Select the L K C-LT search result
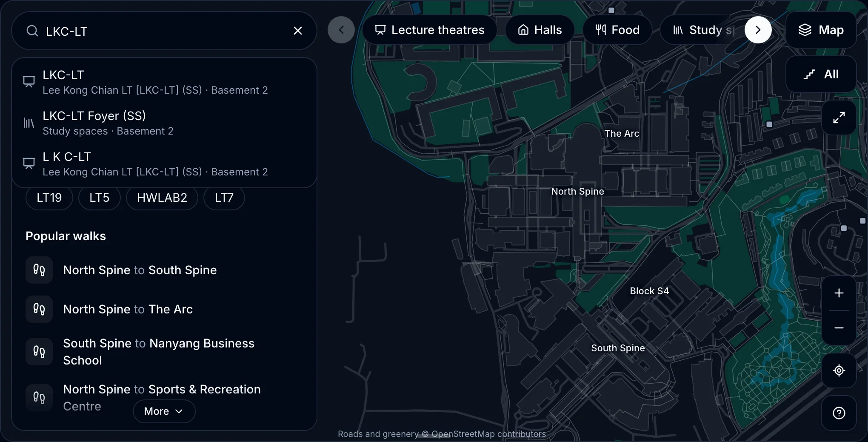The image size is (868, 442). click(x=164, y=164)
